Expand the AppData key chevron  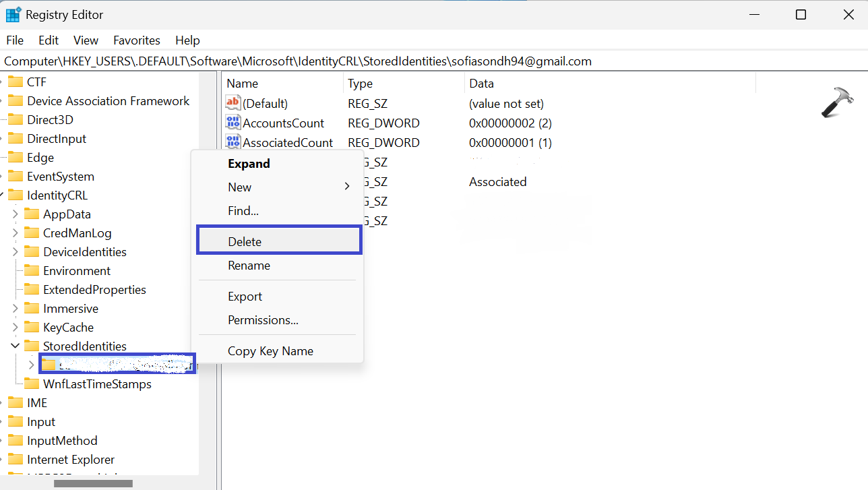[15, 214]
